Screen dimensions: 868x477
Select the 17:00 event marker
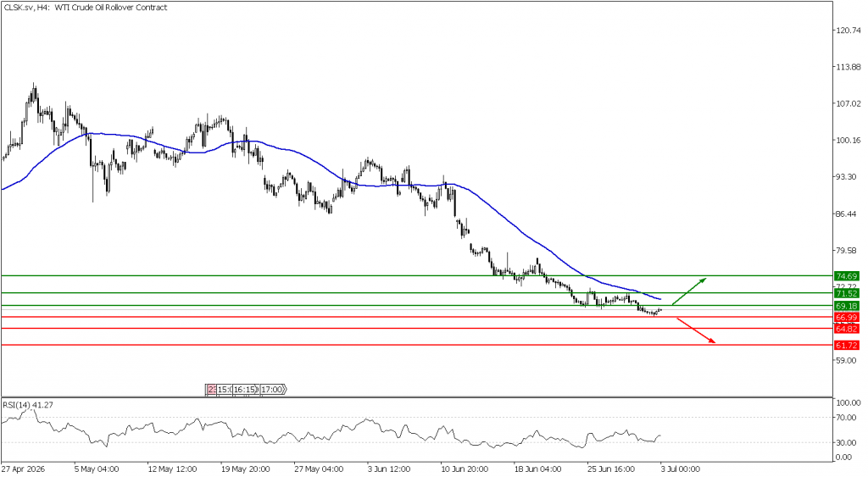coord(273,390)
